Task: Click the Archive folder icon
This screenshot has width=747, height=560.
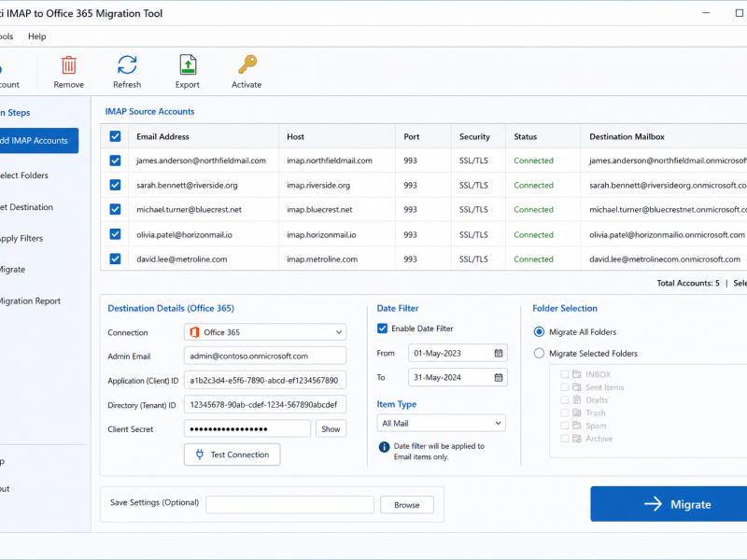Action: click(x=576, y=439)
